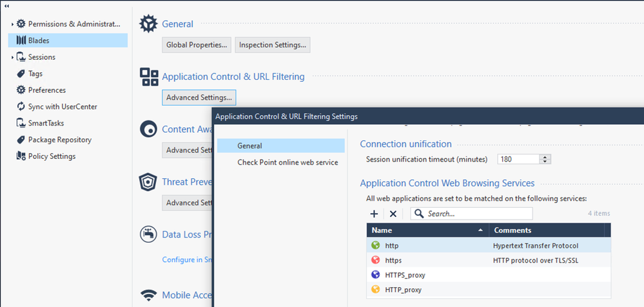Screen dimensions: 644x307
Task: Open Tags in the sidebar
Action: tap(35, 74)
